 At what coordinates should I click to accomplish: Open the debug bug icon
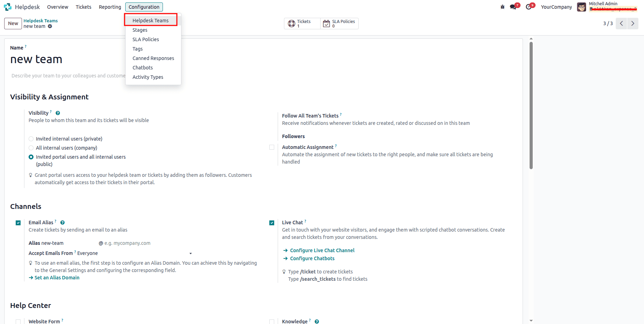(502, 6)
